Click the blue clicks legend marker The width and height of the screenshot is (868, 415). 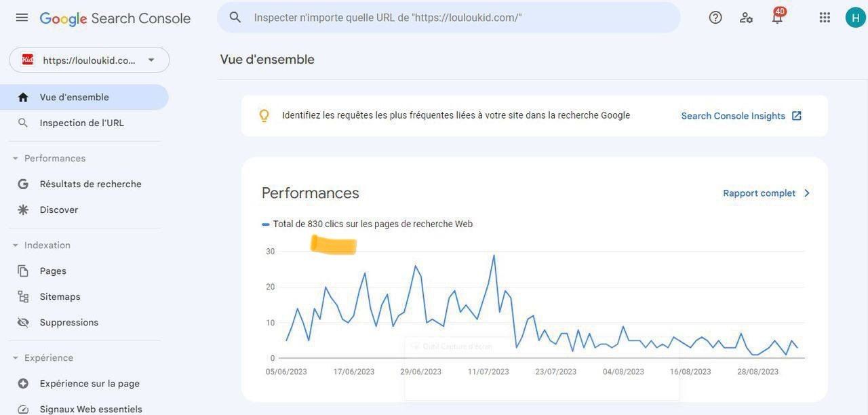(x=266, y=224)
